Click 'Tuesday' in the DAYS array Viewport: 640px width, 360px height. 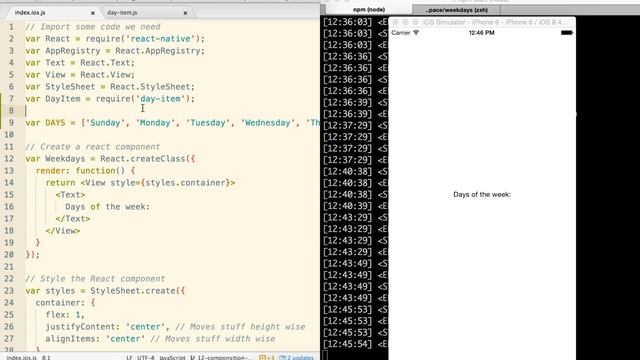tap(207, 123)
